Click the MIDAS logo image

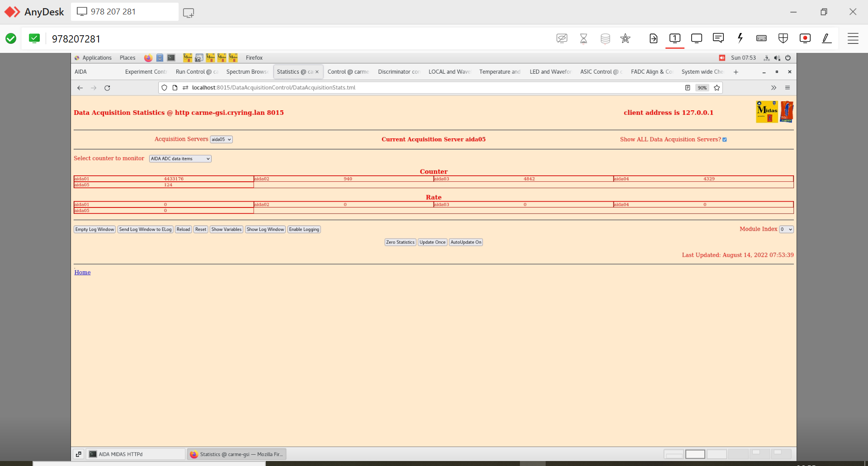pos(767,112)
